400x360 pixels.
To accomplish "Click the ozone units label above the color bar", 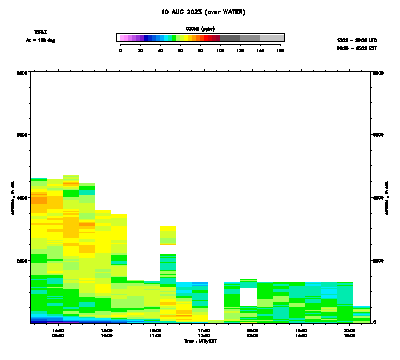I will click(200, 29).
